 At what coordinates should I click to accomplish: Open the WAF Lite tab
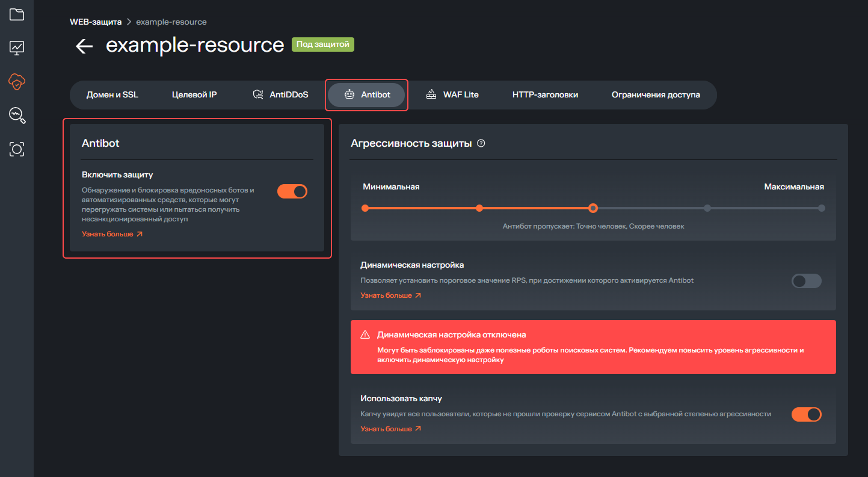pyautogui.click(x=452, y=95)
